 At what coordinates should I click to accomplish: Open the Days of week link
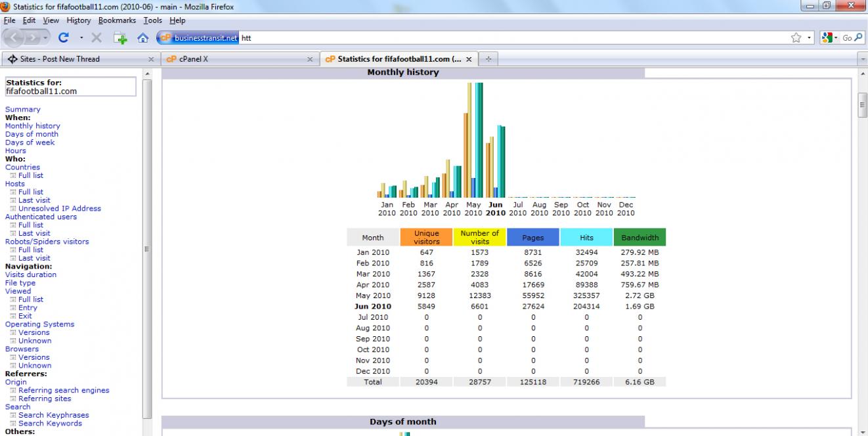point(30,142)
